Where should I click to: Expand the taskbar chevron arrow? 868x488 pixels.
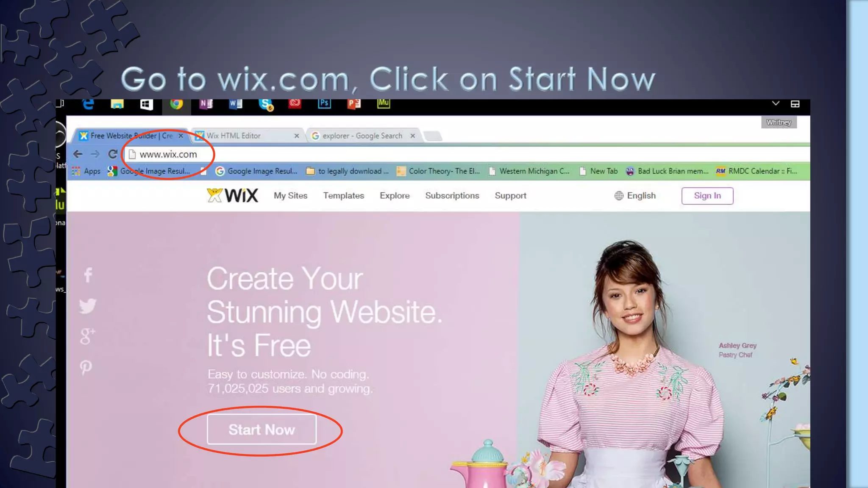pyautogui.click(x=776, y=103)
